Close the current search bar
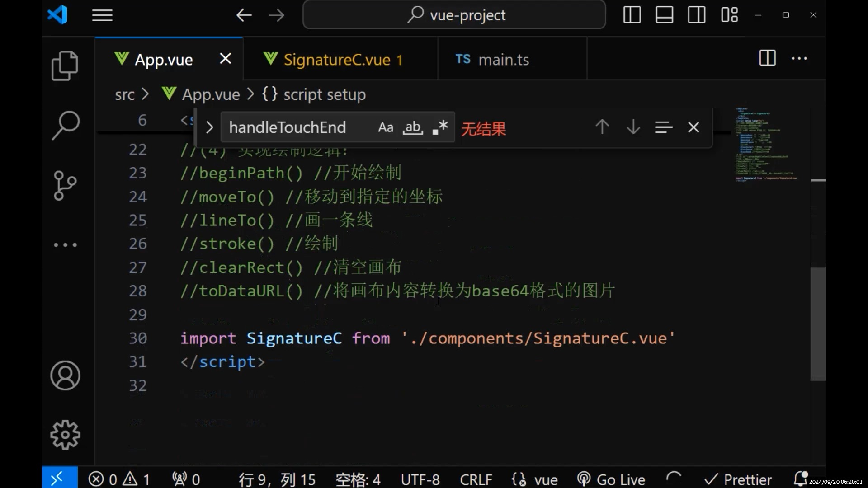Screen dimensions: 868x488 [693, 127]
